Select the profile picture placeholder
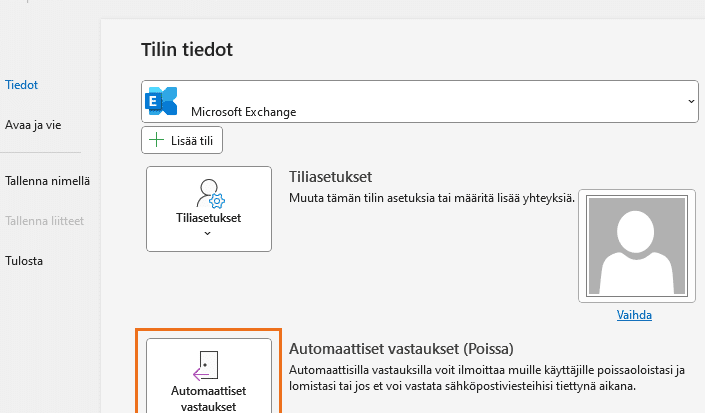This screenshot has width=705, height=413. click(637, 246)
